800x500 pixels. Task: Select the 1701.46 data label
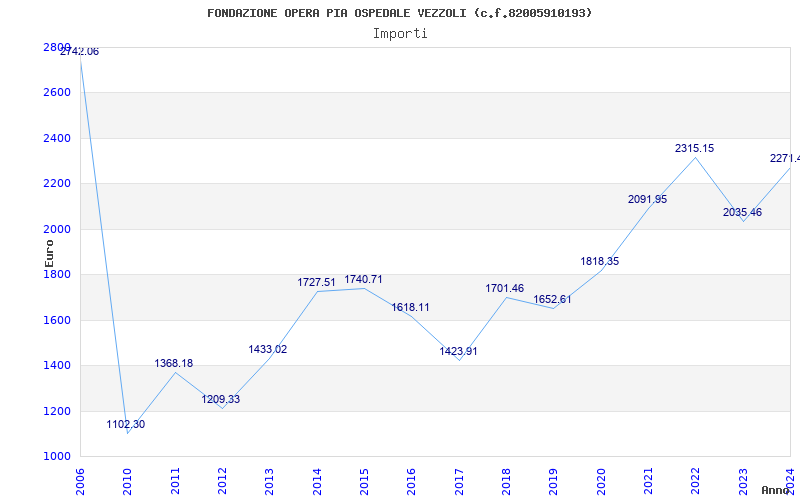(x=505, y=289)
